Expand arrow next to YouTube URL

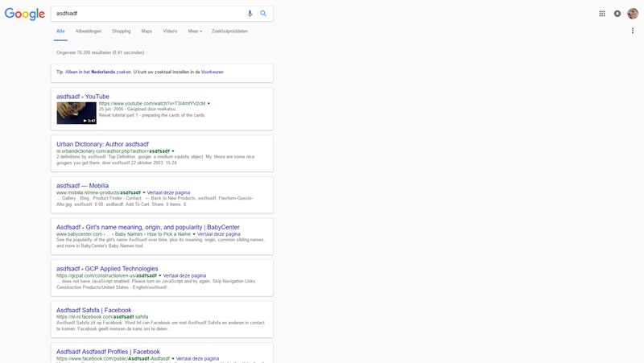(x=208, y=104)
